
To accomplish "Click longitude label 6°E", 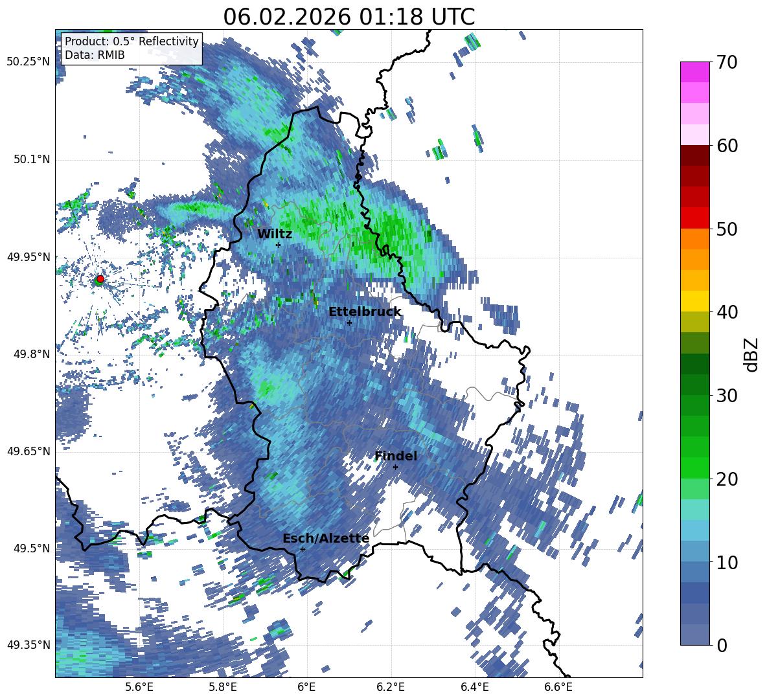I will [x=306, y=687].
